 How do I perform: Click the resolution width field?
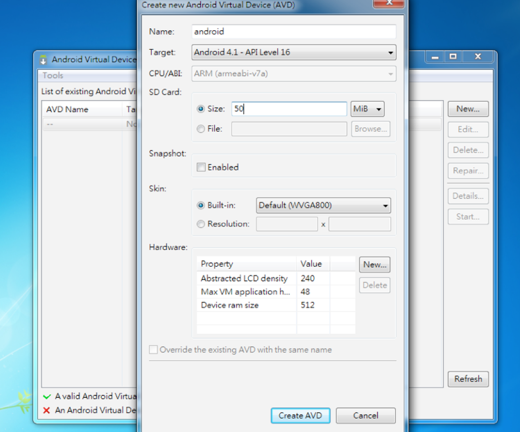(x=287, y=224)
